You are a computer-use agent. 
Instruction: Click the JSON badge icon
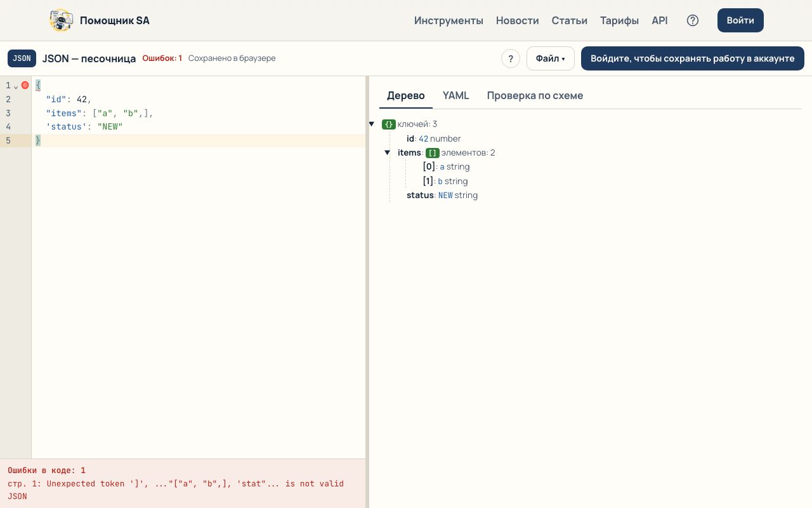point(22,58)
